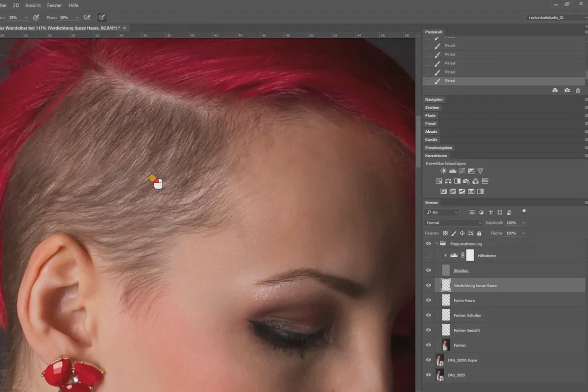Viewport: 588px width, 392px height.
Task: Expand the Navigator panel tab
Action: (x=434, y=99)
